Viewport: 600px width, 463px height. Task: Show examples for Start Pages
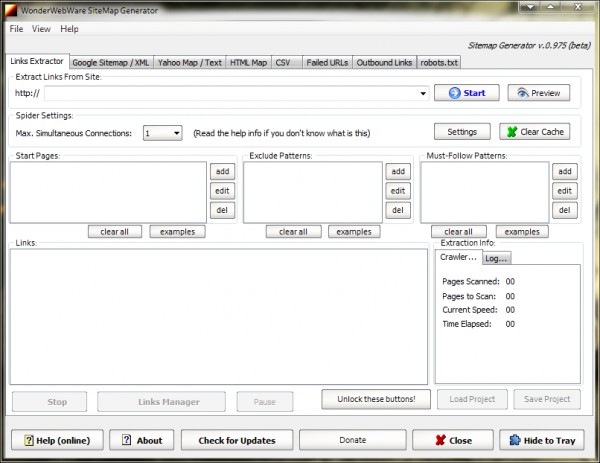[178, 232]
